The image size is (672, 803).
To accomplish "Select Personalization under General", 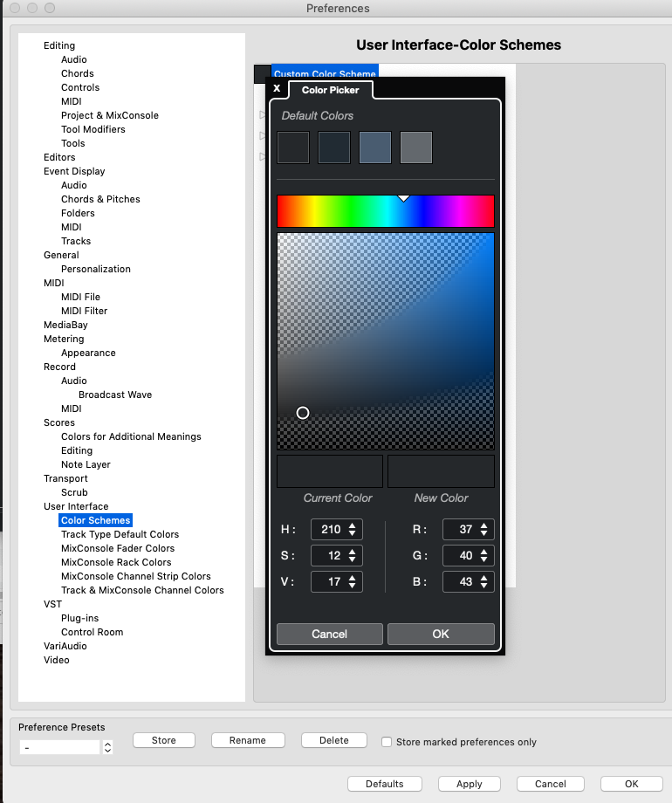I will (96, 269).
